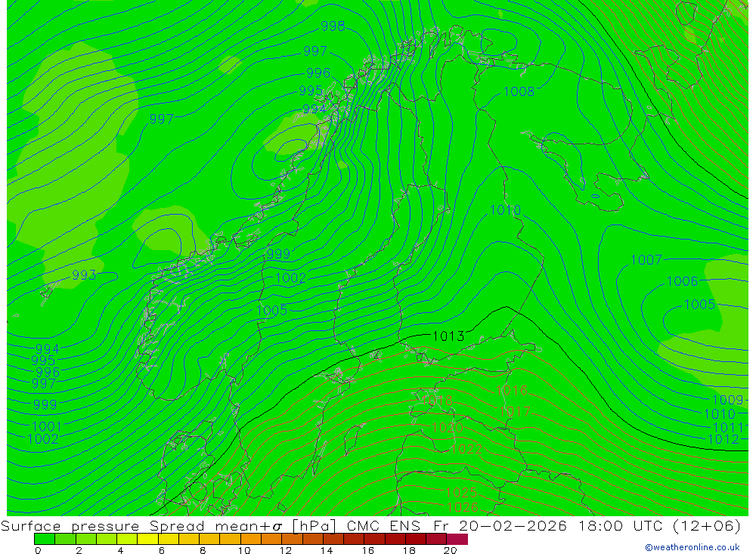Viewport: 756px width, 554px height.
Task: Select the 1008 isobar label
Action: click(x=519, y=91)
